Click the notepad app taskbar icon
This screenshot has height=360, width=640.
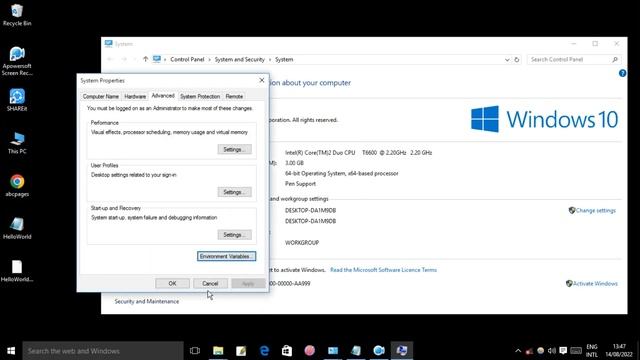(x=356, y=351)
